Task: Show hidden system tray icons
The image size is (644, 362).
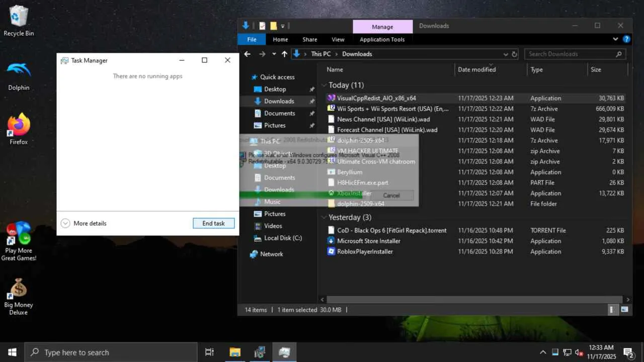Action: 543,352
